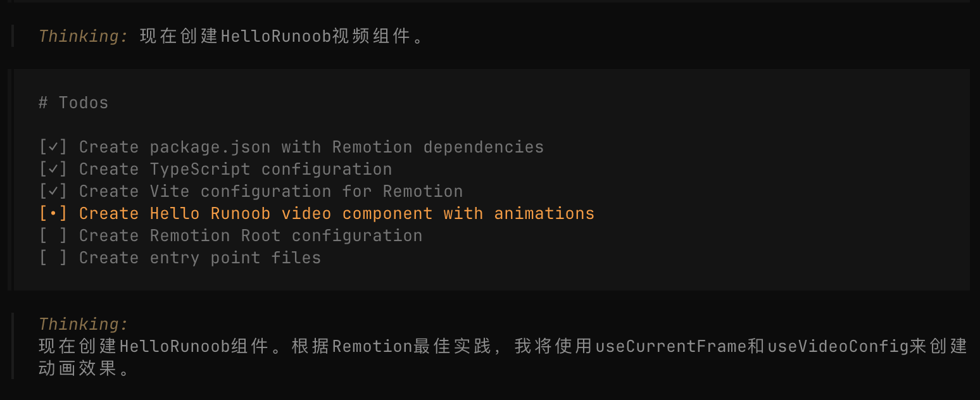This screenshot has width=980, height=400.
Task: Select the "Create package.json with Remotion dependencies" todo text
Action: 311,147
